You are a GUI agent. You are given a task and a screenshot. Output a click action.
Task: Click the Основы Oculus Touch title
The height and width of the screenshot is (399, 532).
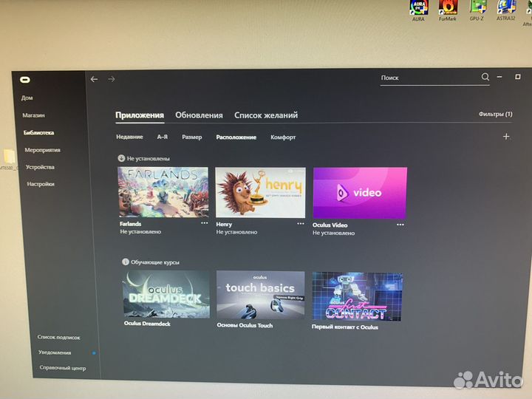click(245, 325)
